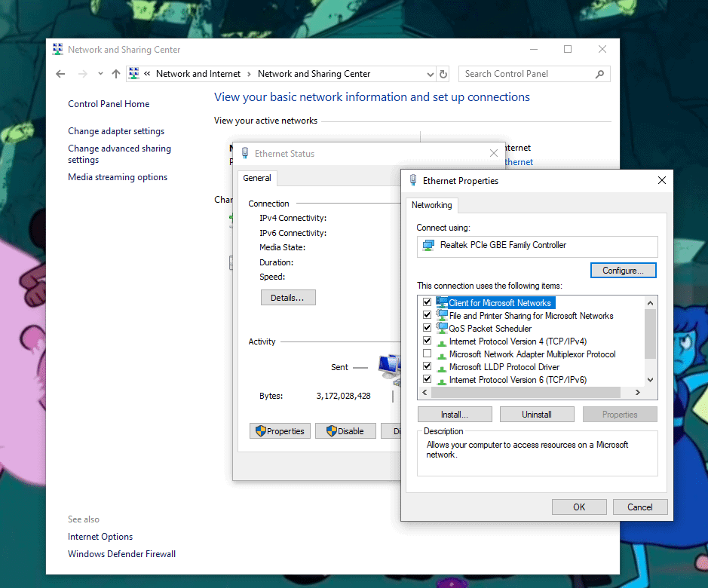The width and height of the screenshot is (708, 588).
Task: Open Windows Defender Firewall link
Action: click(x=121, y=553)
